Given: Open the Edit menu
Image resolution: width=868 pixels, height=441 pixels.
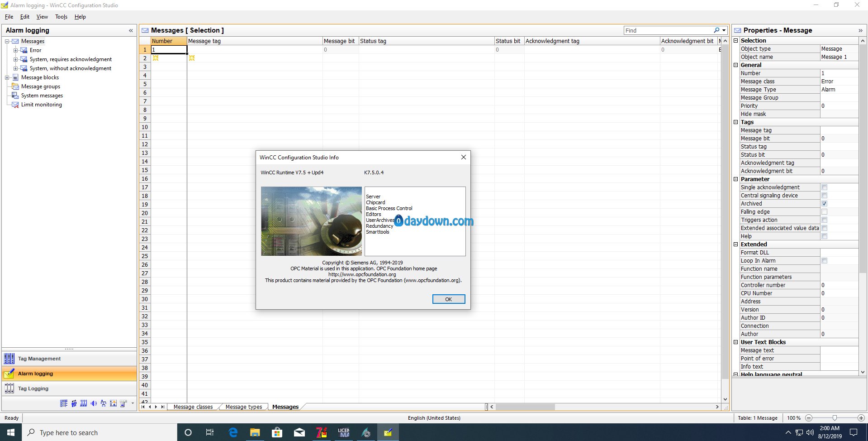Looking at the screenshot, I should [x=25, y=17].
